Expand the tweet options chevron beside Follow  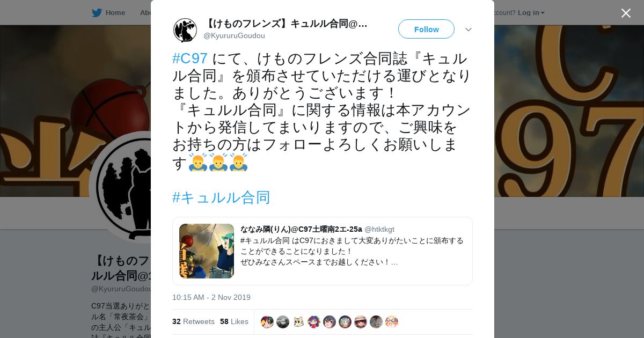pyautogui.click(x=469, y=30)
